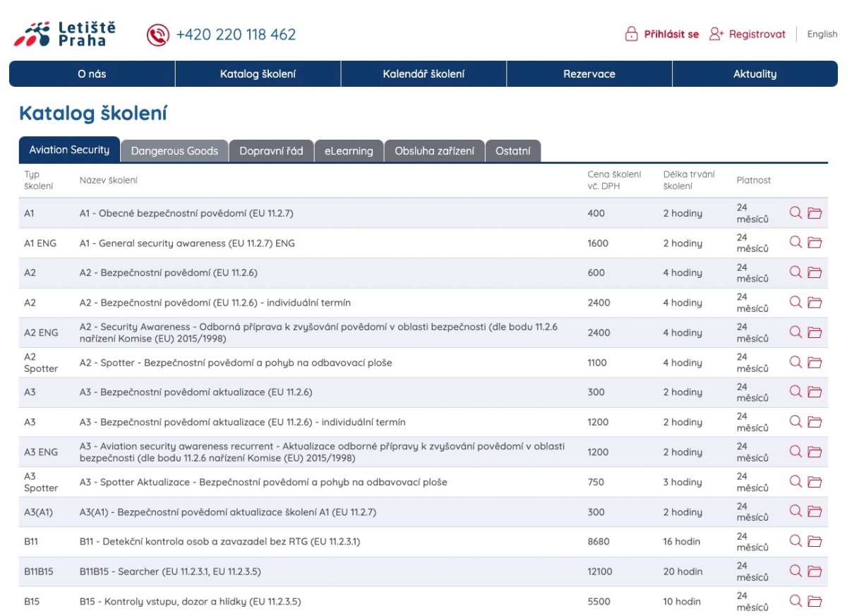Open folder for A3 Spotter Aktualizace row
Screen dimensions: 847x616
[815, 482]
